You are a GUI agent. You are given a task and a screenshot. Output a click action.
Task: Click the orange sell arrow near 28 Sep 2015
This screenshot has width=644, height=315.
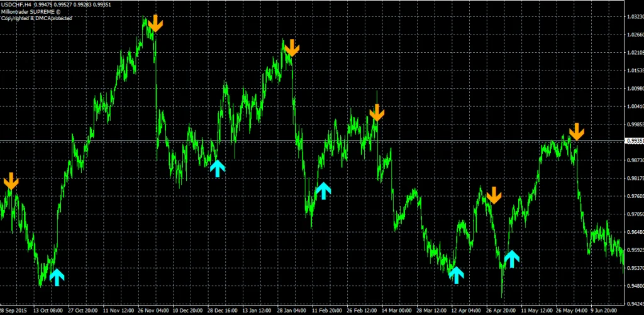[x=11, y=181]
